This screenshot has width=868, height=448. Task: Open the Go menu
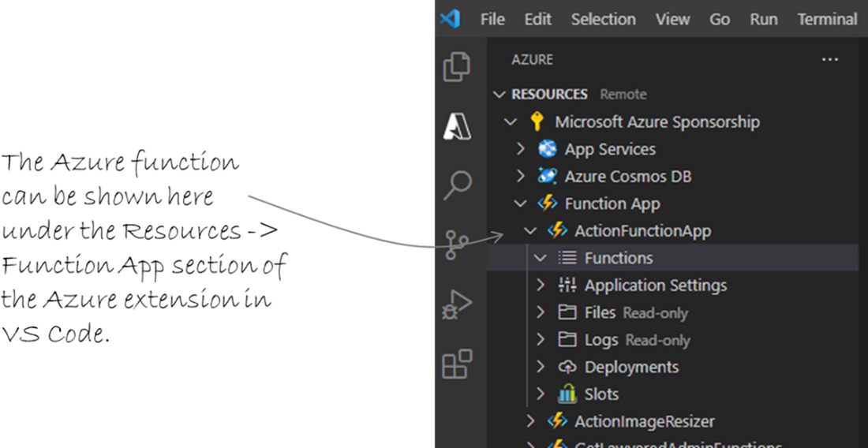(x=720, y=20)
